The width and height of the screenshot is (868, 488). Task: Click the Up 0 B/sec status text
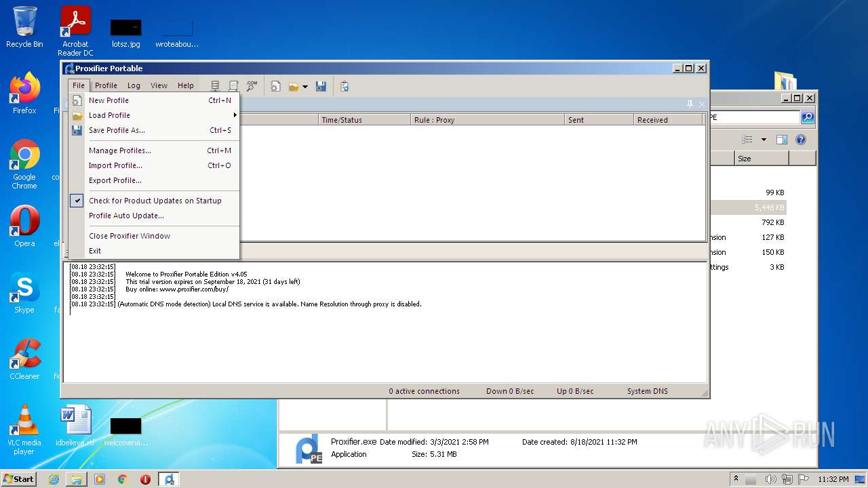pos(575,391)
